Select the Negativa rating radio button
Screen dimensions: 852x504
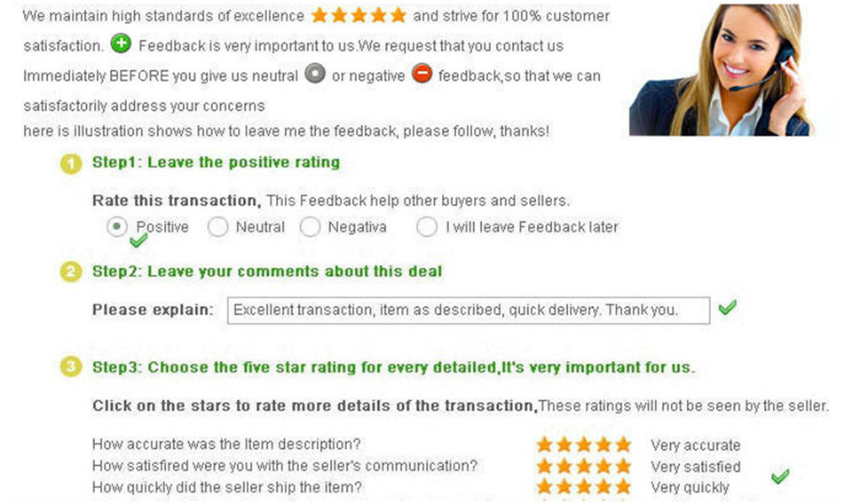pyautogui.click(x=310, y=227)
